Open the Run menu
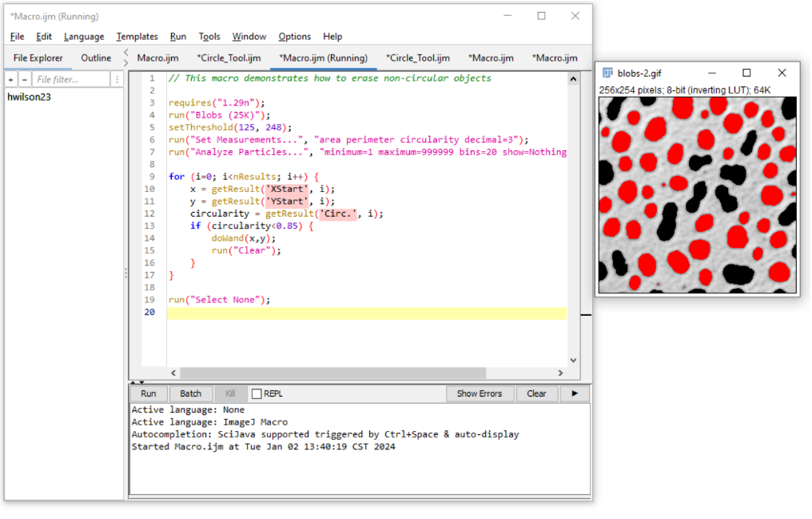Image resolution: width=812 pixels, height=519 pixels. click(177, 37)
